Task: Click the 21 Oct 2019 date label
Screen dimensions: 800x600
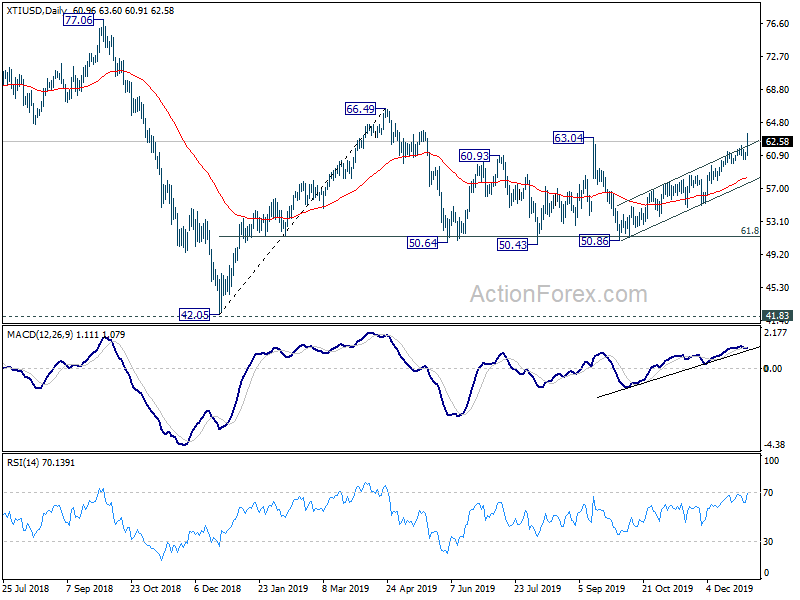Action: pyautogui.click(x=667, y=588)
